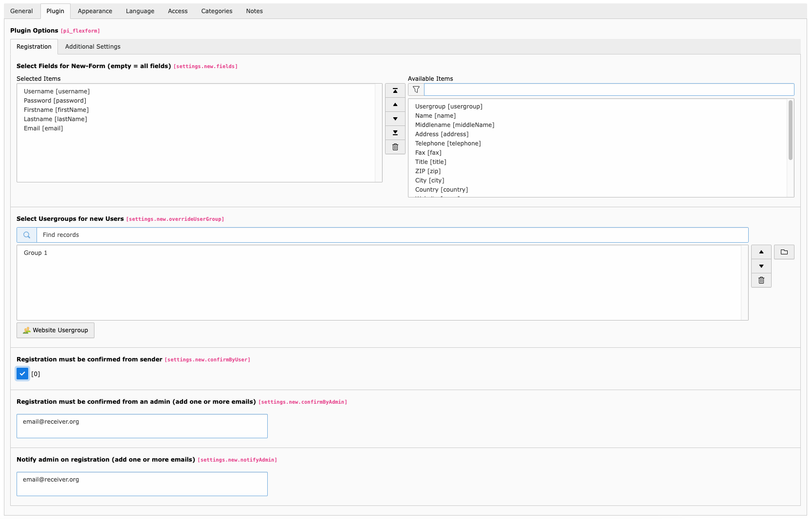Uncheck registration confirmed from sender checkbox
The height and width of the screenshot is (519, 812).
[22, 374]
